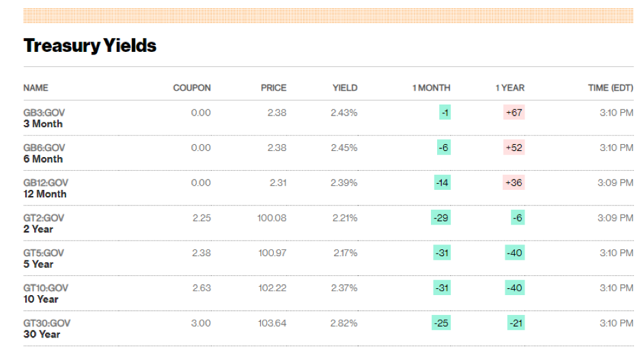Click the PRICE column header
644x360 pixels.
pos(273,88)
